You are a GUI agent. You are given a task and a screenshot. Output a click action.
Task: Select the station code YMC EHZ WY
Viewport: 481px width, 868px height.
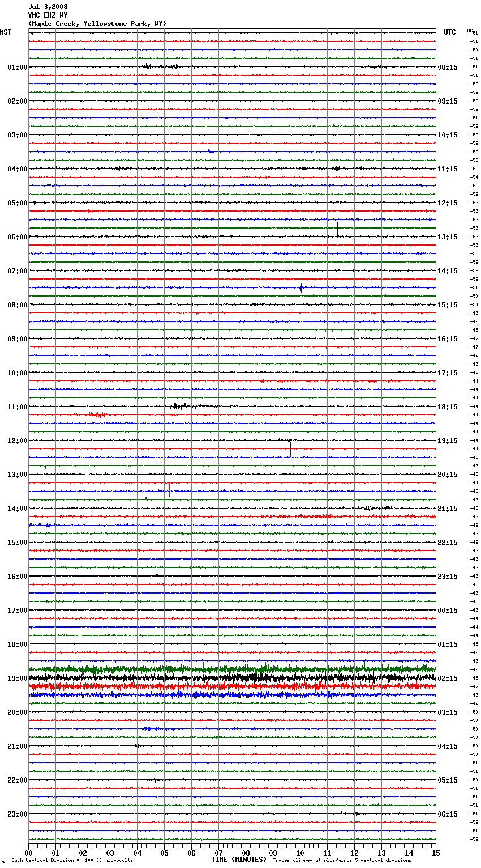pyautogui.click(x=48, y=15)
